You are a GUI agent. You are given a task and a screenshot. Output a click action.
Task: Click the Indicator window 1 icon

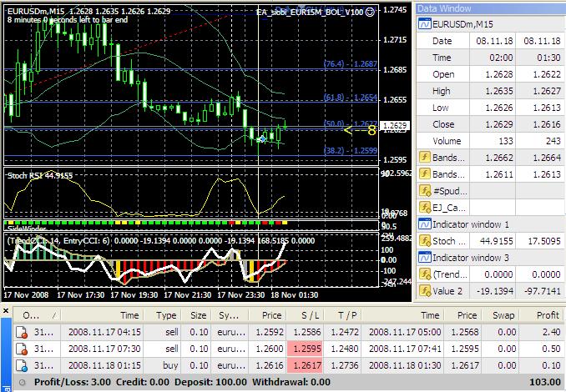pos(424,224)
